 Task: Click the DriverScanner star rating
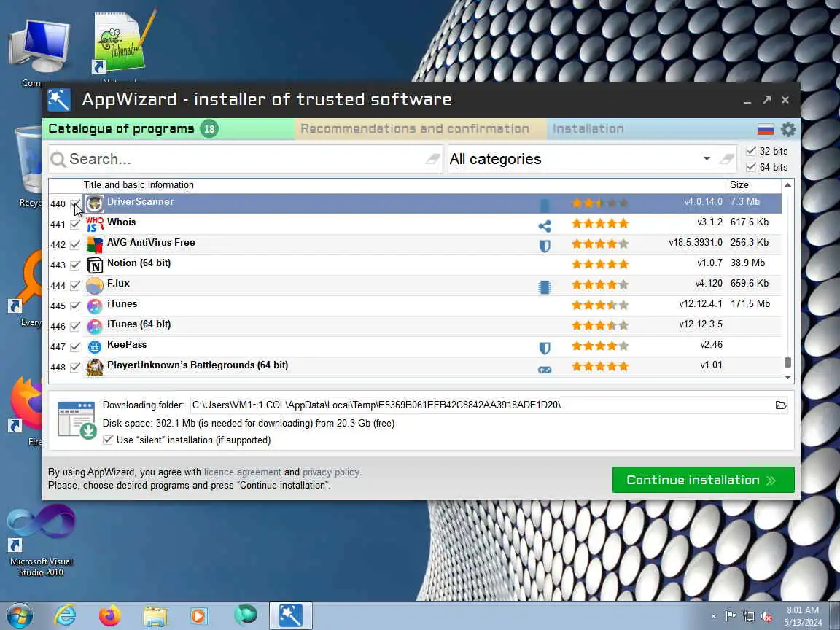pos(600,203)
